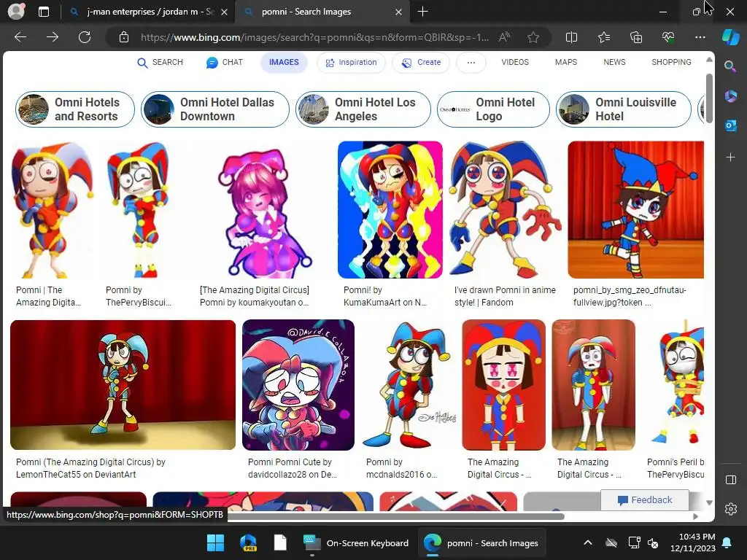Image resolution: width=747 pixels, height=560 pixels.
Task: Open sidebar settings gear icon
Action: coord(730,509)
